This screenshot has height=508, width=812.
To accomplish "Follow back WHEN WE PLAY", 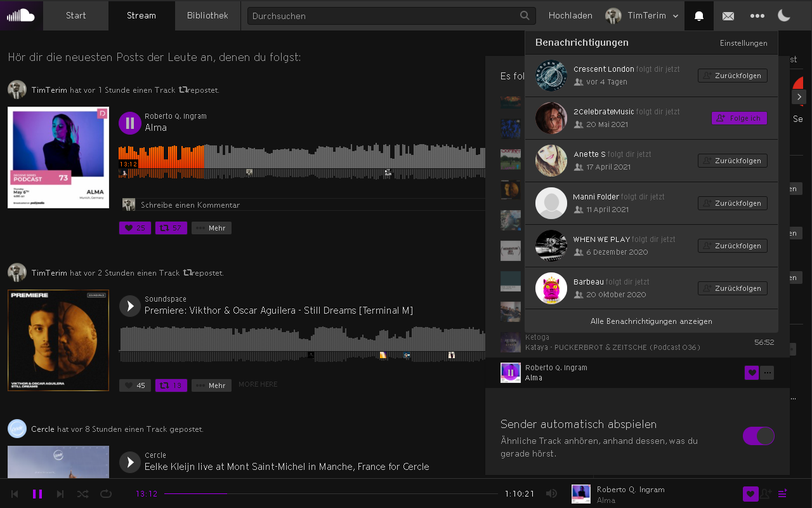I will click(733, 246).
